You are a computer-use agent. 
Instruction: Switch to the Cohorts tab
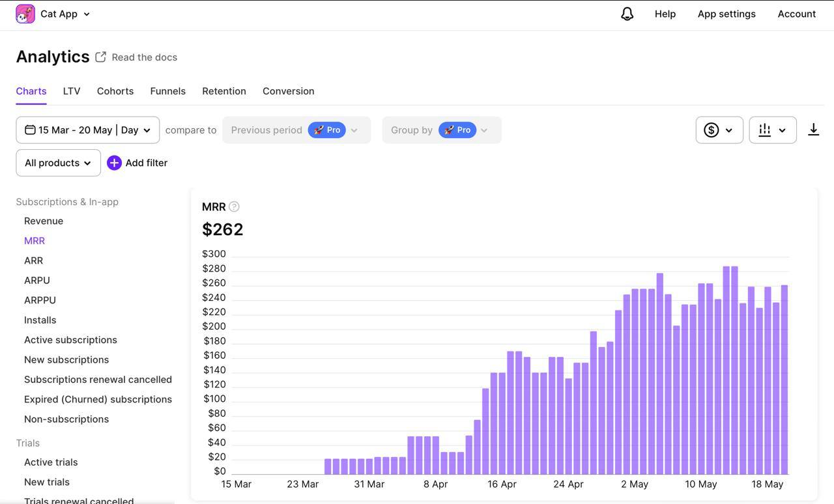click(x=115, y=91)
